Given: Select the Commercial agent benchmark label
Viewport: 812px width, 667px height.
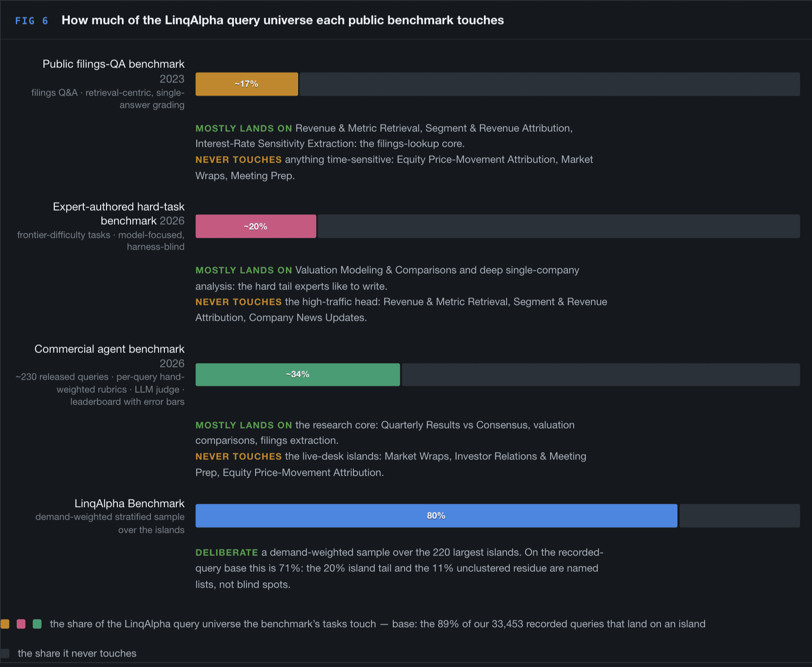Looking at the screenshot, I should [x=109, y=349].
